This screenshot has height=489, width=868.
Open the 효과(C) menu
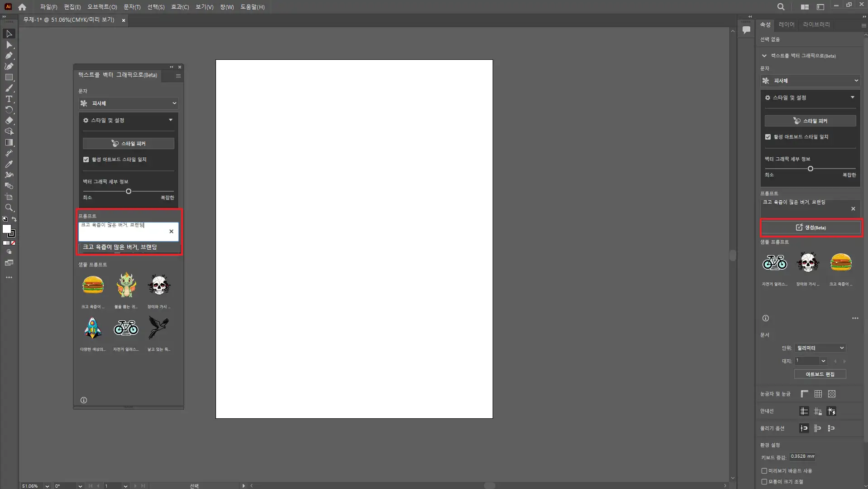[180, 7]
